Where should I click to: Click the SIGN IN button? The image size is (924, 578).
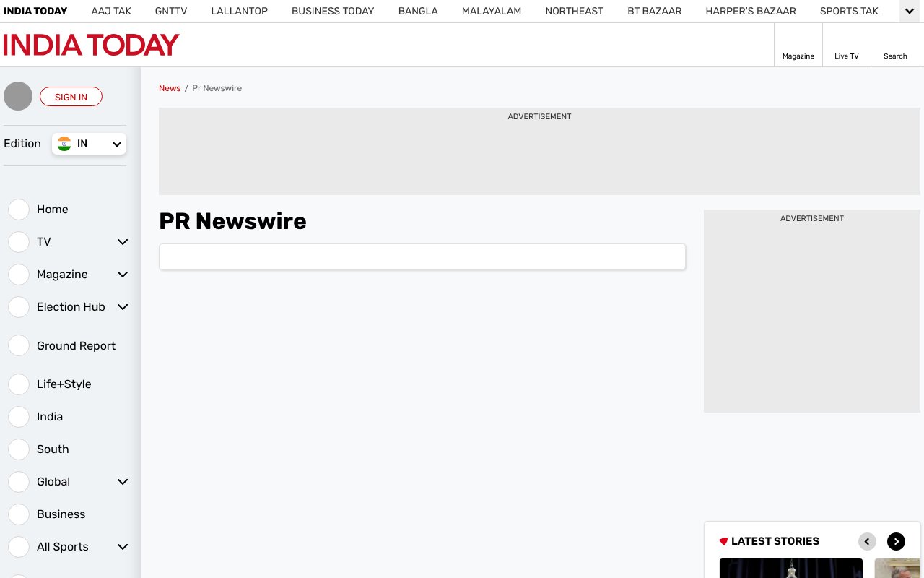coord(71,97)
